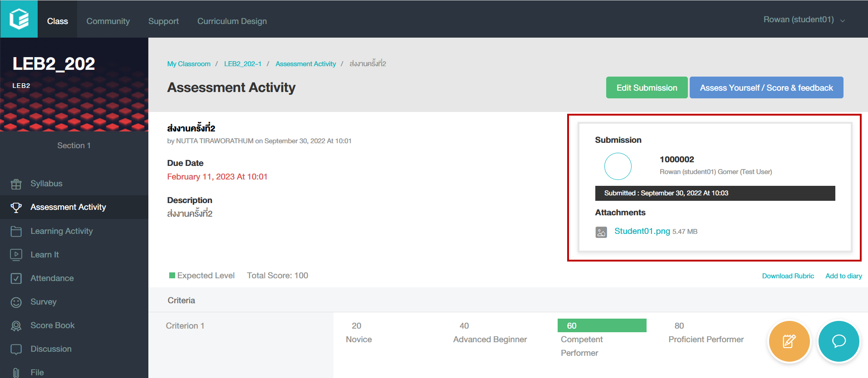Click the image file icon beside Student01.png
This screenshot has width=868, height=378.
point(601,232)
